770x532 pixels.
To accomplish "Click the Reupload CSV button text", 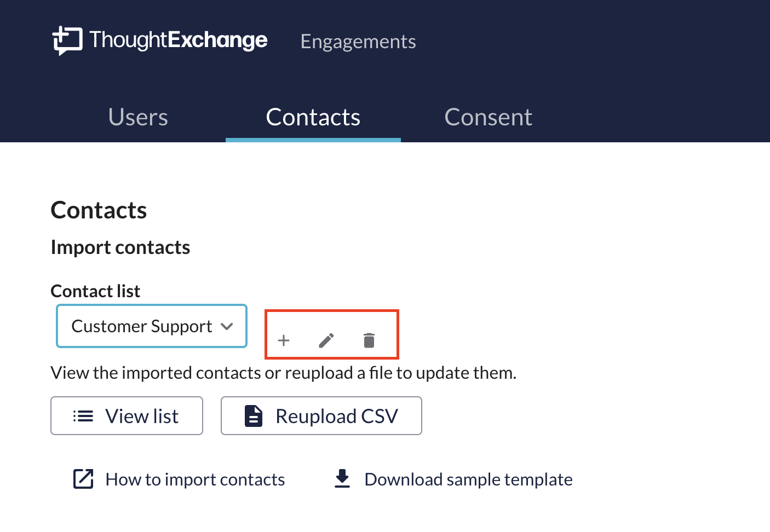I will [336, 416].
